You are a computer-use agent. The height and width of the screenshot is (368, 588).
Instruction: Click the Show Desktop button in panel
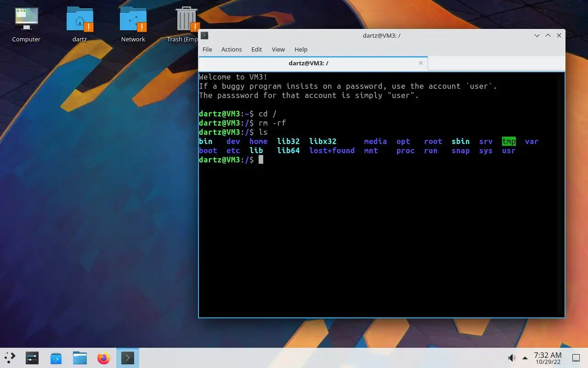pos(576,358)
